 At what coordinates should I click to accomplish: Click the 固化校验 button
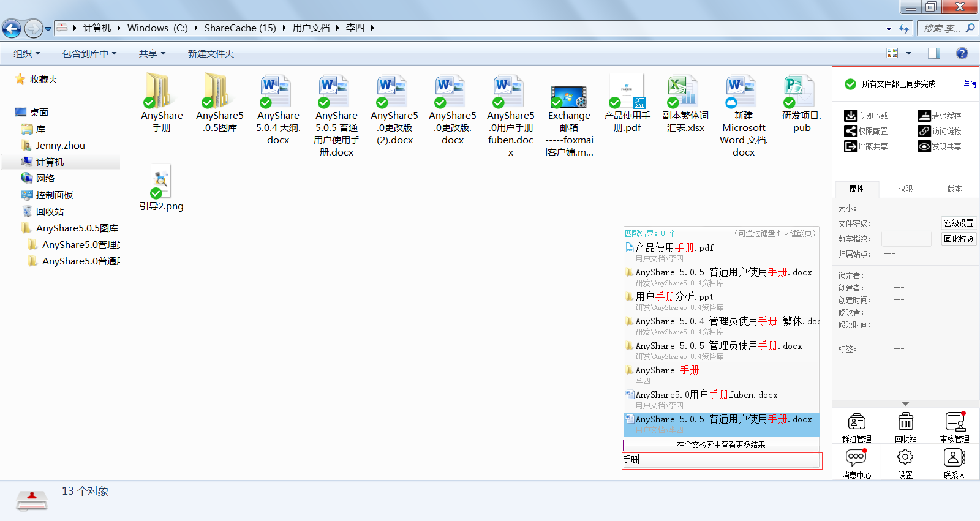pos(959,239)
